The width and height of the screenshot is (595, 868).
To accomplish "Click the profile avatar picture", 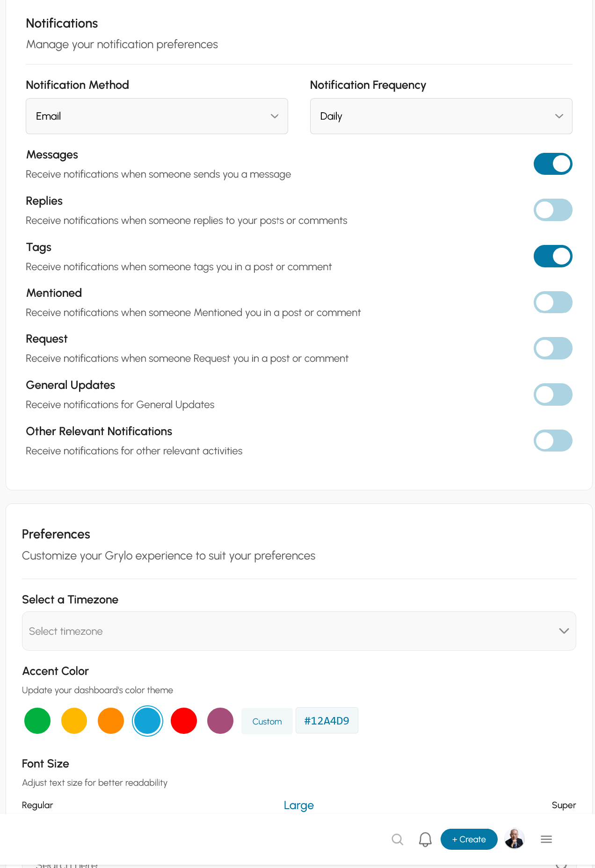I will pyautogui.click(x=515, y=839).
